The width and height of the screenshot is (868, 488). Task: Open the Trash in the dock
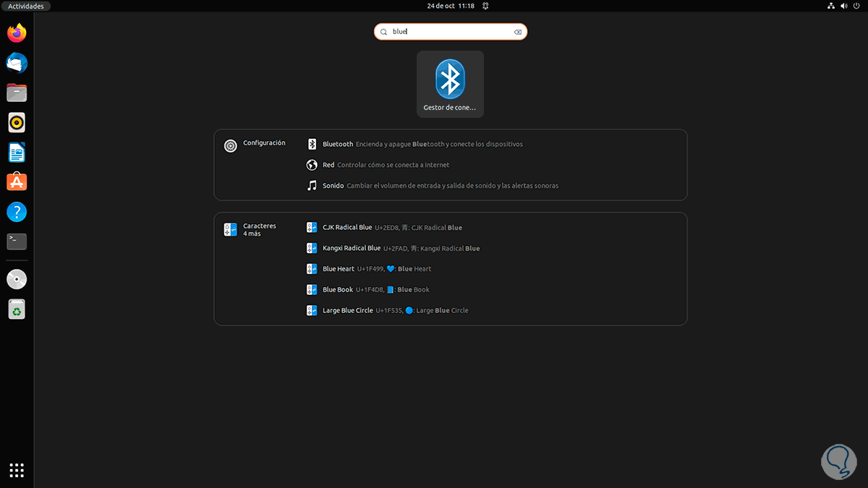pyautogui.click(x=17, y=309)
